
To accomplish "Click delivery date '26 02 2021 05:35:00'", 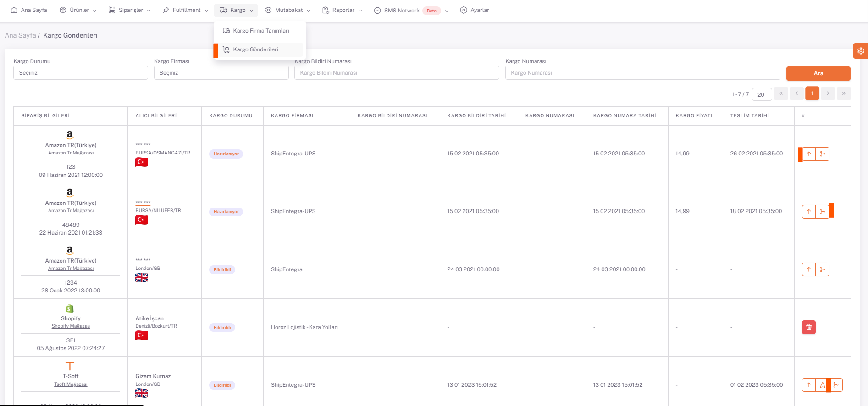I will (756, 154).
